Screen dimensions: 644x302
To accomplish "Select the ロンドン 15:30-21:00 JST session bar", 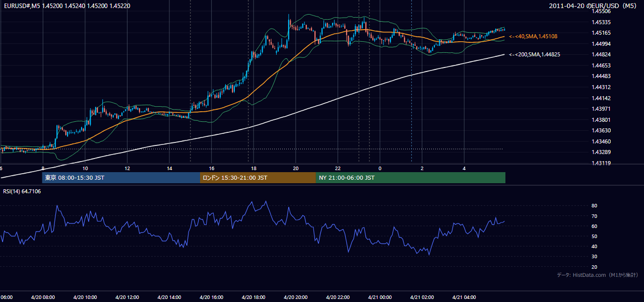I will pos(258,178).
